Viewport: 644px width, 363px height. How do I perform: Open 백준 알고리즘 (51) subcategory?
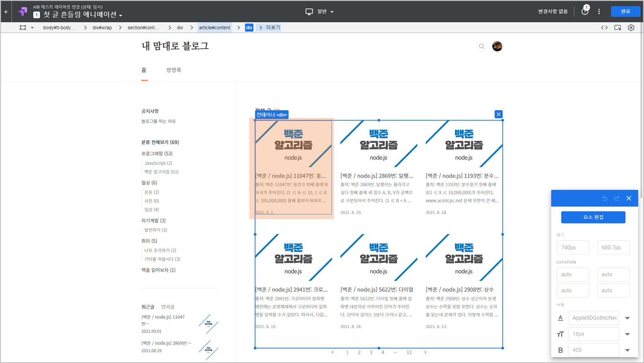pyautogui.click(x=161, y=172)
